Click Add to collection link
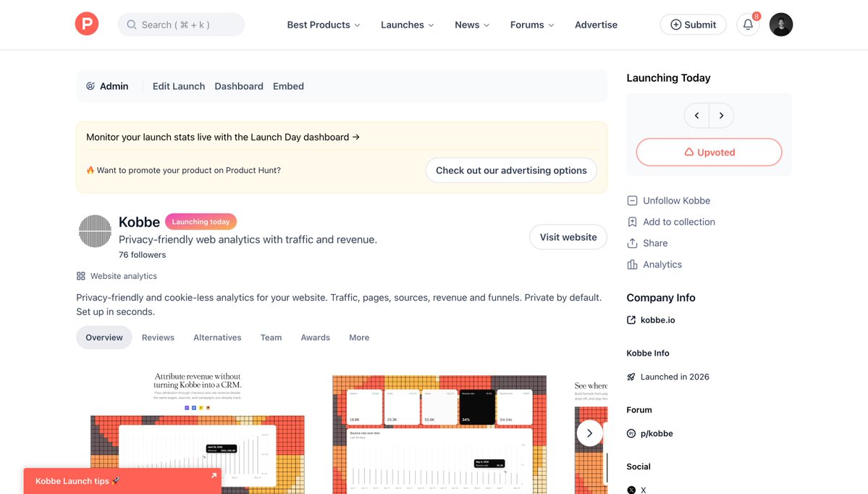 point(678,222)
